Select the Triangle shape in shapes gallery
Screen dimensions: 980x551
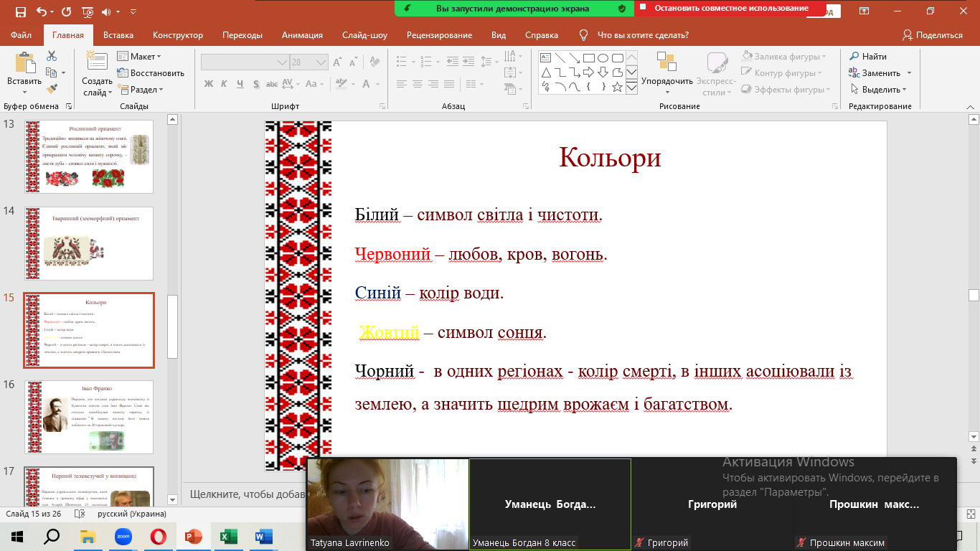coord(545,72)
